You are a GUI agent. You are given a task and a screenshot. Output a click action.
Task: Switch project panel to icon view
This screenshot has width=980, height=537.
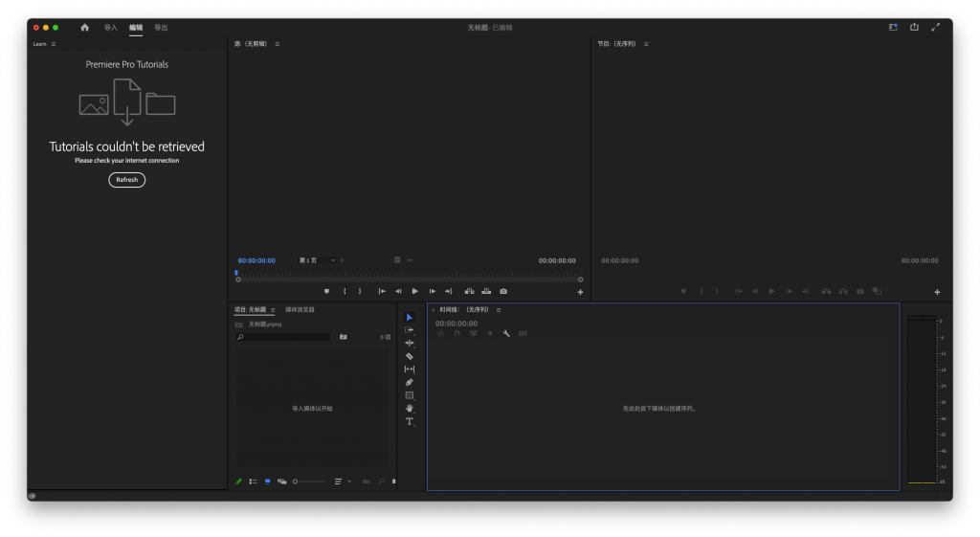(268, 481)
